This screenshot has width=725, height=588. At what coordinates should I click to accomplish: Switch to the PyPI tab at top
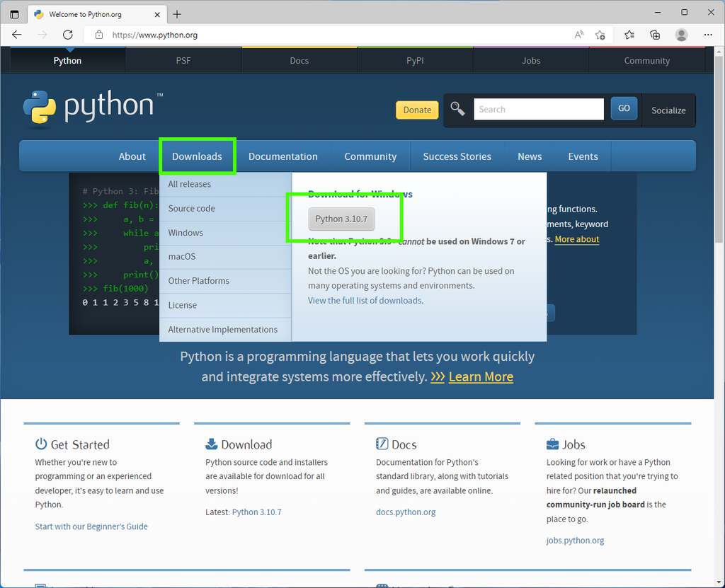[415, 60]
